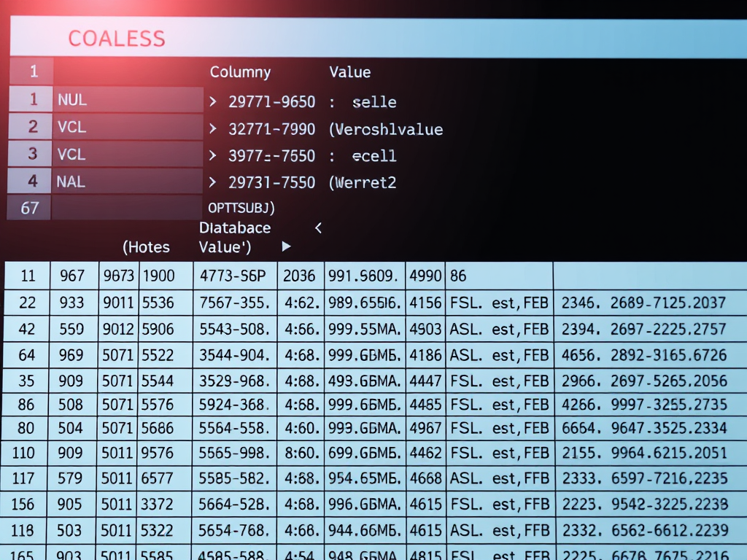This screenshot has width=747, height=560.
Task: Expand the 29771-9650 entry chevron
Action: (212, 102)
